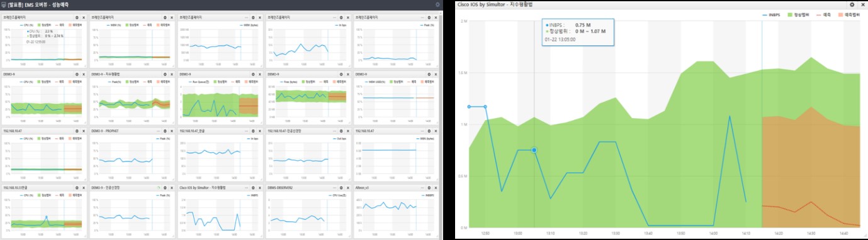This screenshot has height=240, width=868.
Task: Click the DEMO-9 - PROPHET widget title
Action: [x=105, y=131]
